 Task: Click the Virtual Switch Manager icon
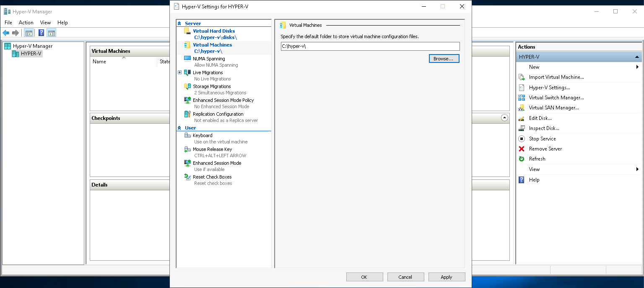click(x=522, y=98)
